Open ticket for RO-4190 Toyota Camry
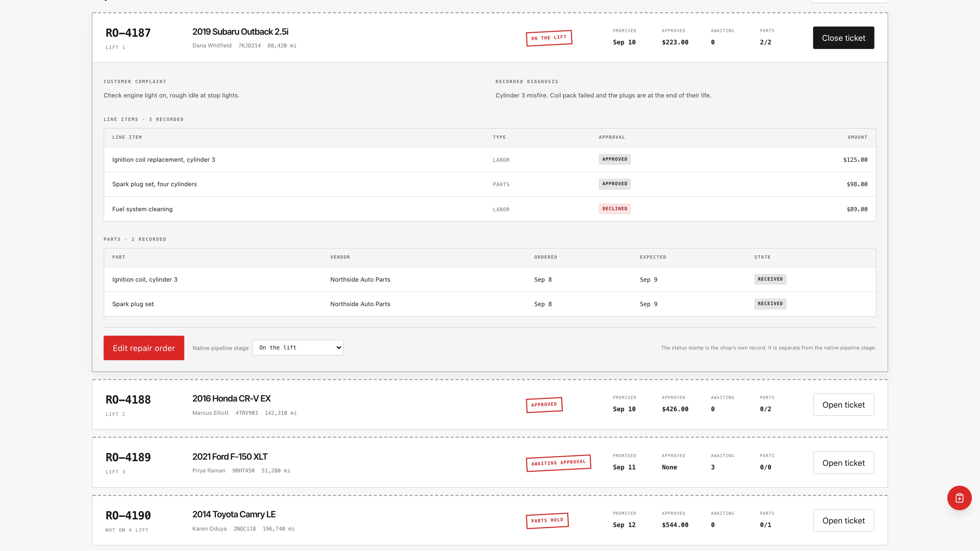 pyautogui.click(x=843, y=521)
